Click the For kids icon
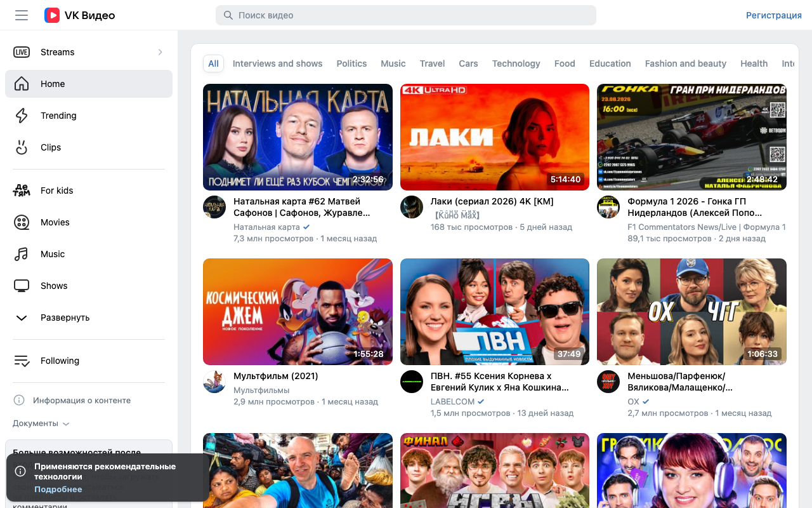812x508 pixels. tap(22, 190)
